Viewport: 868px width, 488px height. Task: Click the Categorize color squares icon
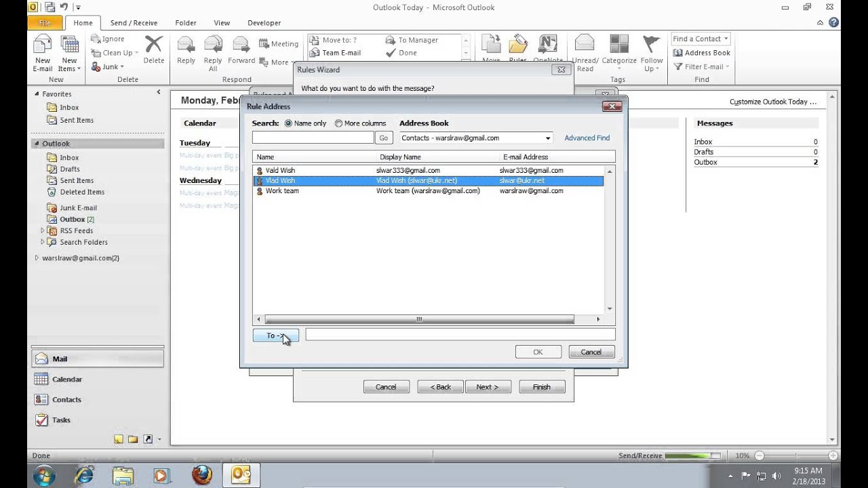[x=619, y=43]
